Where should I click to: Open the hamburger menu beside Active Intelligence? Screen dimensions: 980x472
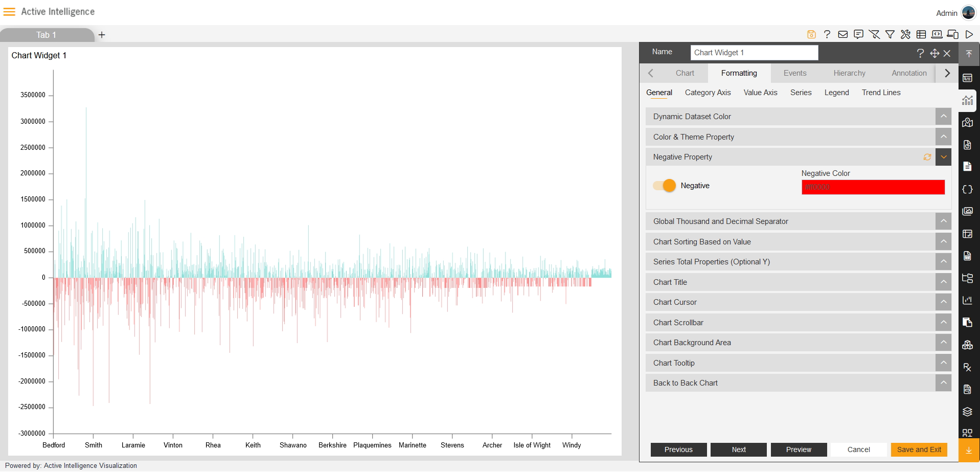click(x=9, y=12)
